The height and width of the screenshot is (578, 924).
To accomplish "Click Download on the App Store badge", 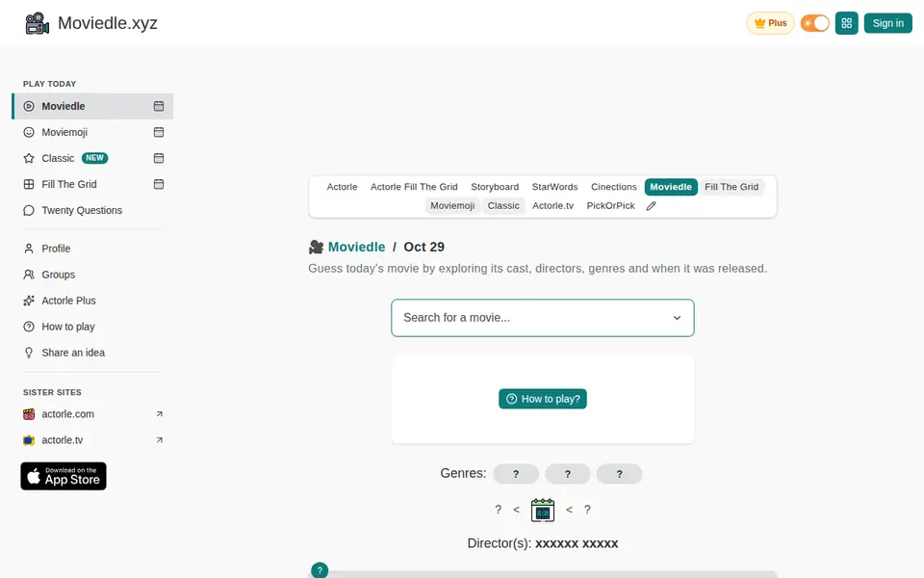I will [x=64, y=476].
